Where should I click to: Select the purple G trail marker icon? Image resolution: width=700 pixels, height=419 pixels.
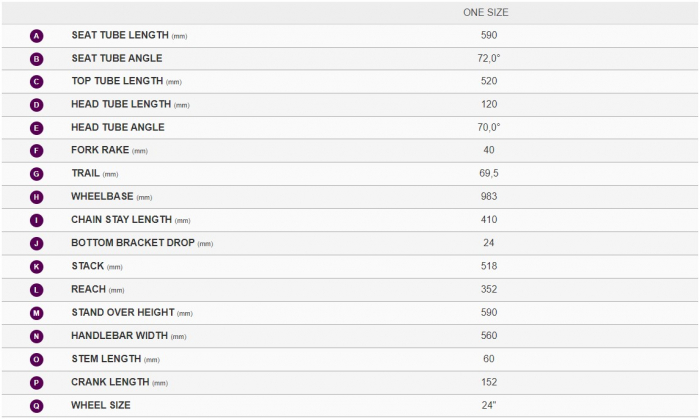point(37,174)
